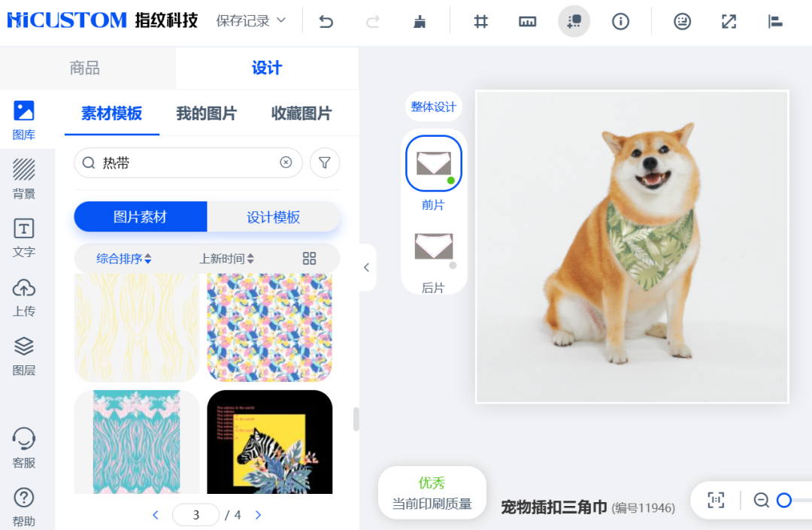This screenshot has width=812, height=530.
Task: Toggle the search filter icon
Action: [325, 162]
